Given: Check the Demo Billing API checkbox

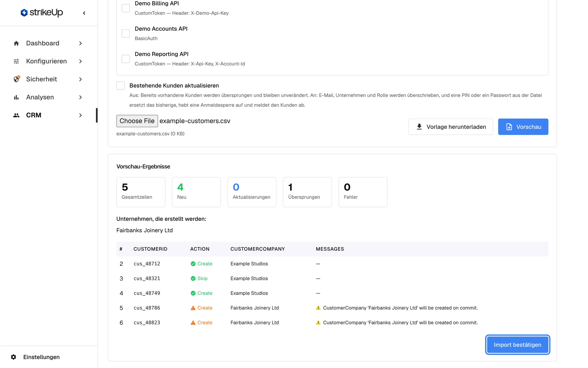Looking at the screenshot, I should [x=126, y=8].
